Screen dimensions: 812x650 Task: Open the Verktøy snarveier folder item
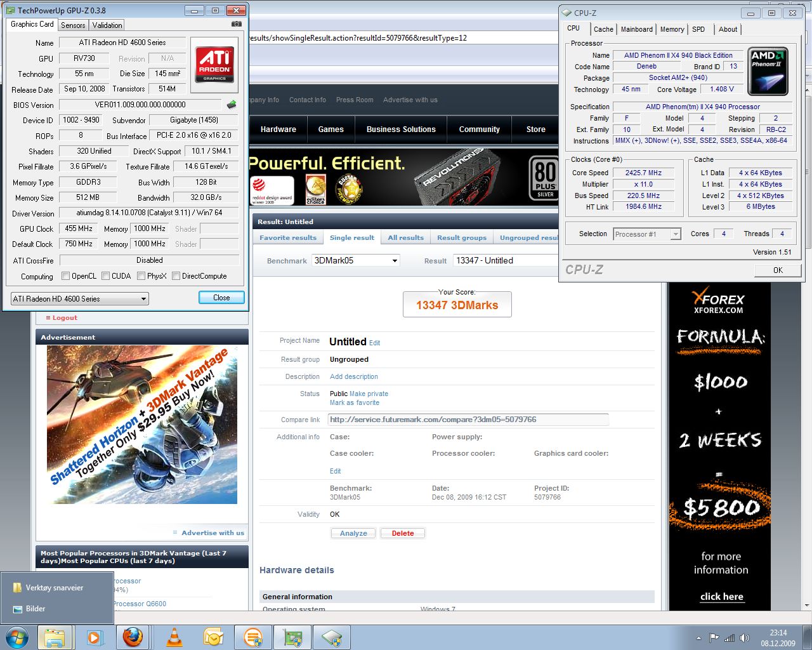(x=55, y=588)
